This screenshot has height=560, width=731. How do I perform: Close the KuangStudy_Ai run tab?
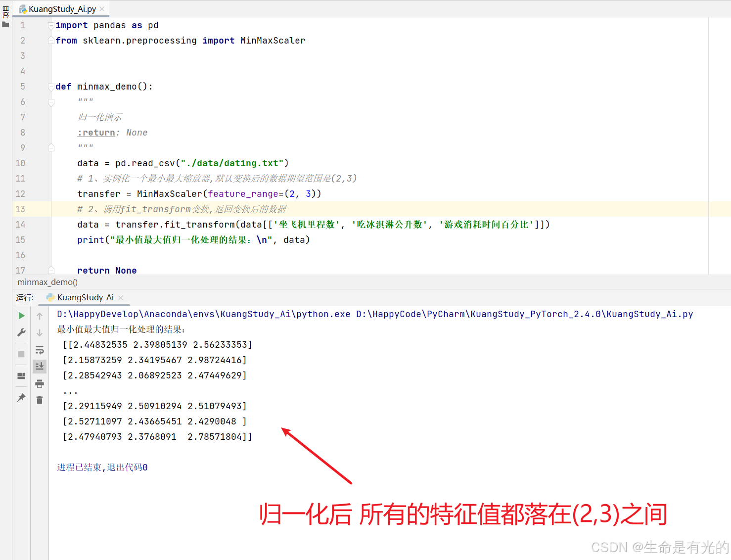121,297
